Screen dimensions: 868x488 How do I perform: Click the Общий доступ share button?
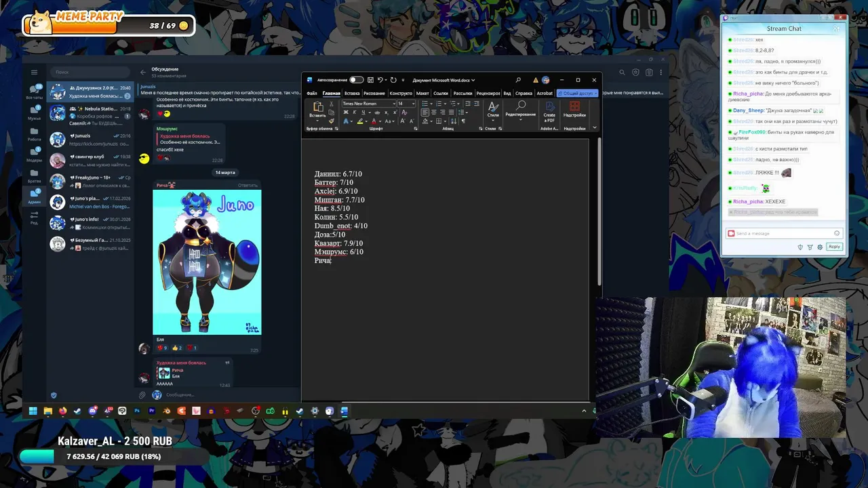pyautogui.click(x=577, y=94)
